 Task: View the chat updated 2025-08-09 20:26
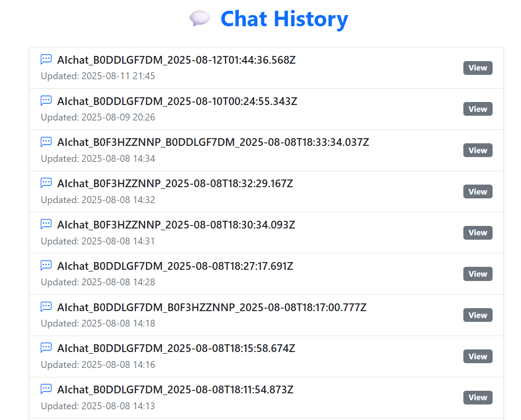tap(478, 109)
